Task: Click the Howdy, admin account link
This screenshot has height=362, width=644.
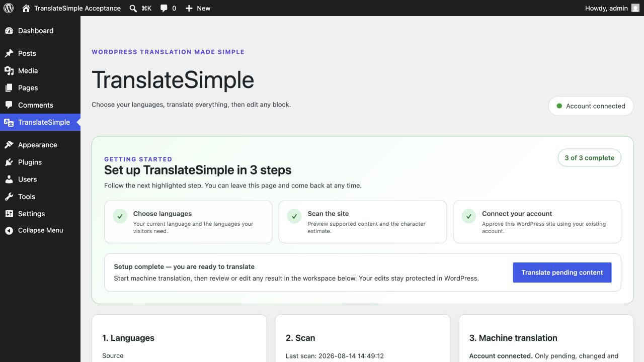Action: click(x=612, y=8)
